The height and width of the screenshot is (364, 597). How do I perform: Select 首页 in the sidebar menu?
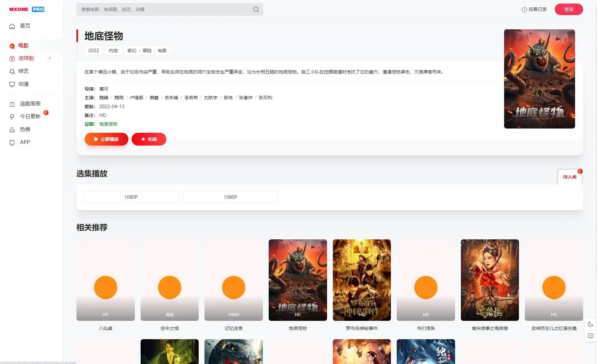[12, 26]
